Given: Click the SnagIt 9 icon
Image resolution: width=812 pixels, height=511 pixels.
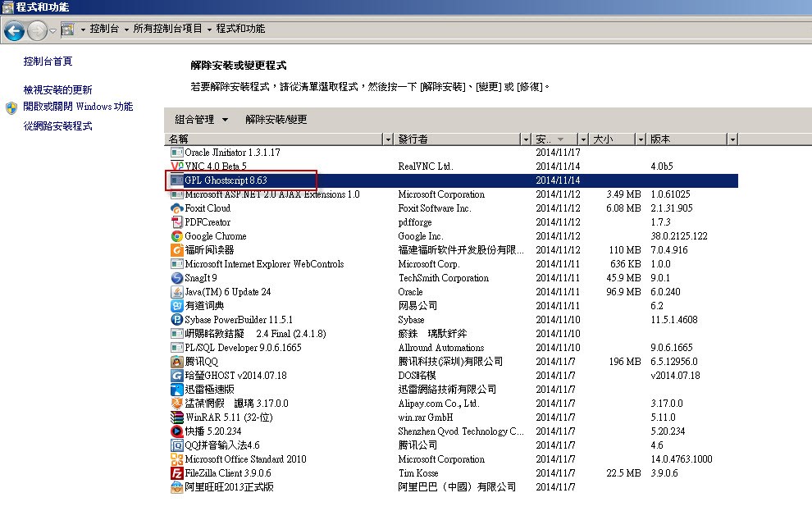Looking at the screenshot, I should click(x=176, y=278).
